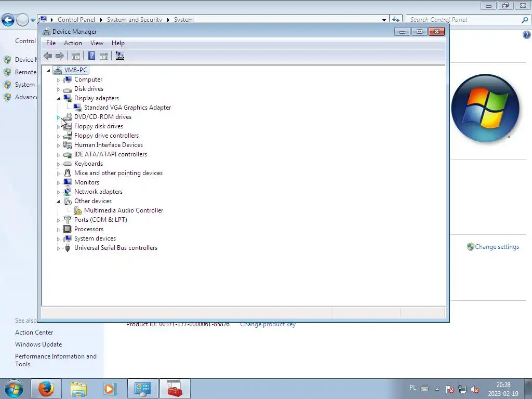Viewport: 532px width, 399px height.
Task: Select the Human Interface Devices icon
Action: click(68, 145)
